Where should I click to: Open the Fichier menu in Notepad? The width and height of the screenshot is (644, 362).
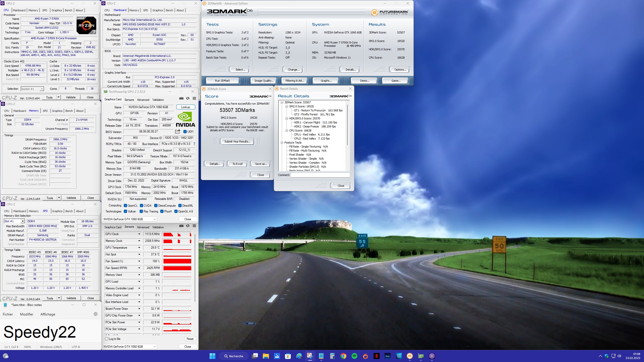pyautogui.click(x=8, y=314)
